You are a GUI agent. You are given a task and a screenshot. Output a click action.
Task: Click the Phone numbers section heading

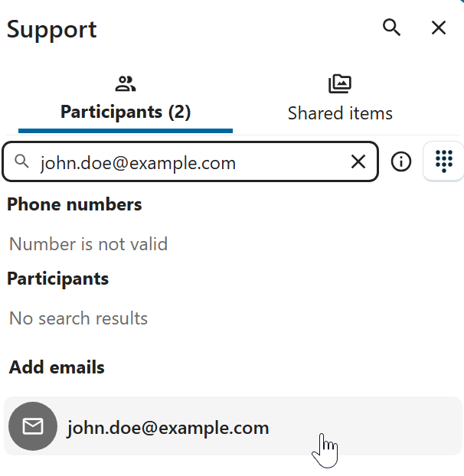(x=74, y=204)
